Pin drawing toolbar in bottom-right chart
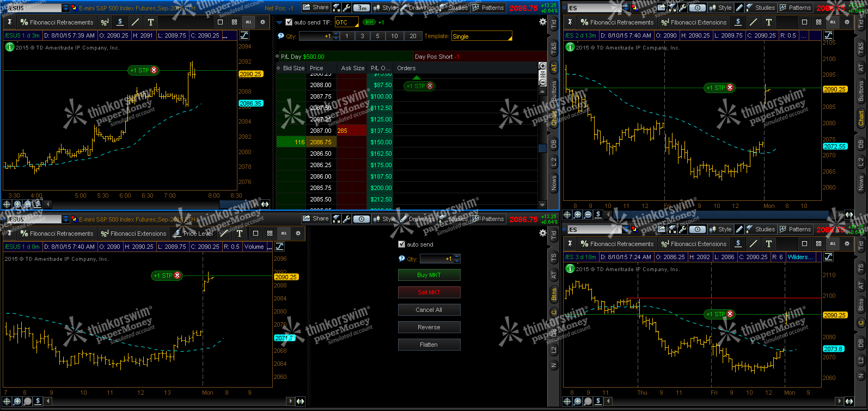 coord(570,244)
